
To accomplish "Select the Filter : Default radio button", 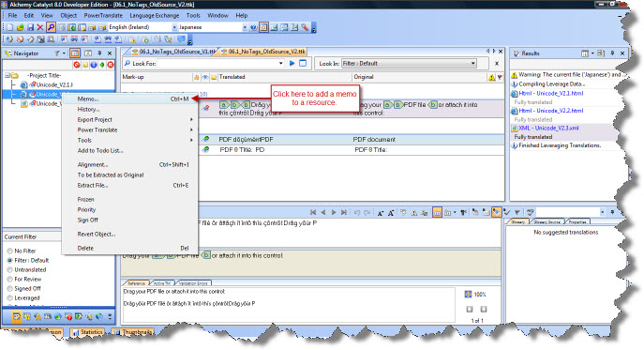I will pos(9,260).
